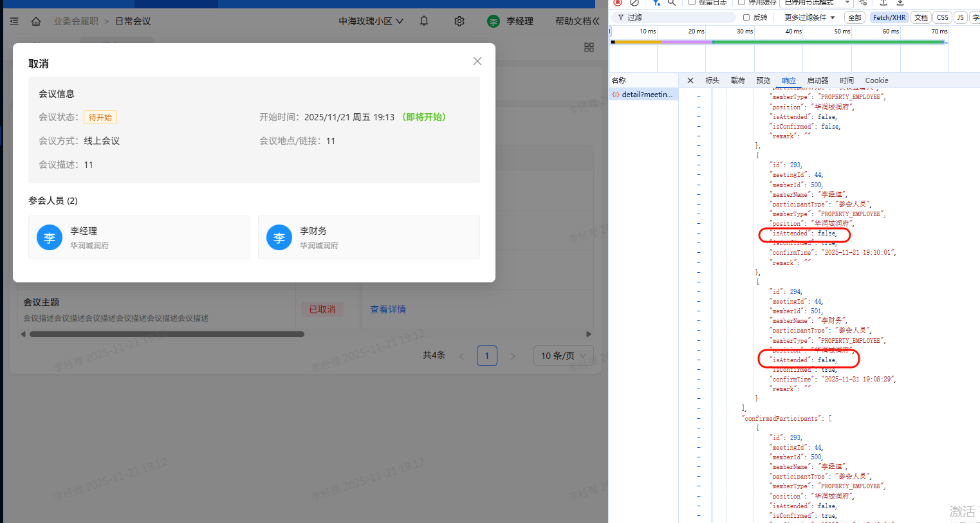980x523 pixels.
Task: Close the request detail panel in DevTools
Action: tap(690, 80)
